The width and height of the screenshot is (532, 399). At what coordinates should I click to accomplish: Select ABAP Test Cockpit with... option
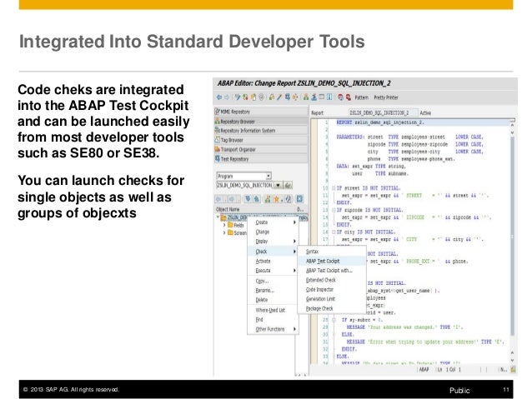332,271
